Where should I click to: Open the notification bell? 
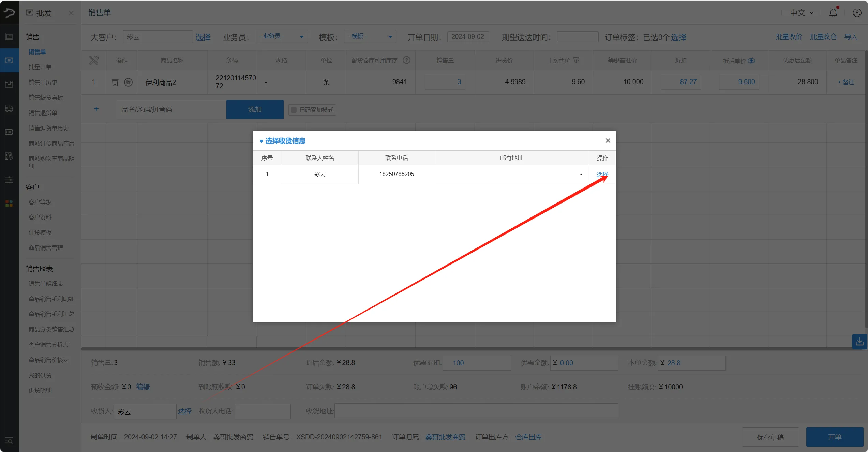pyautogui.click(x=833, y=13)
